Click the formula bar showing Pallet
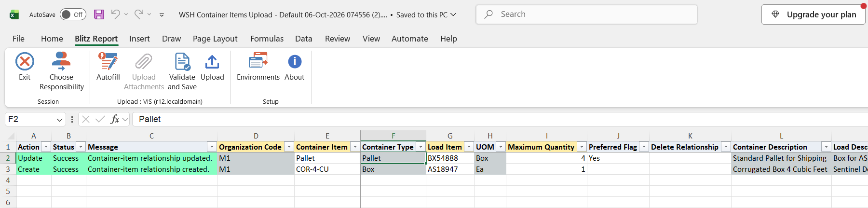 click(x=500, y=119)
